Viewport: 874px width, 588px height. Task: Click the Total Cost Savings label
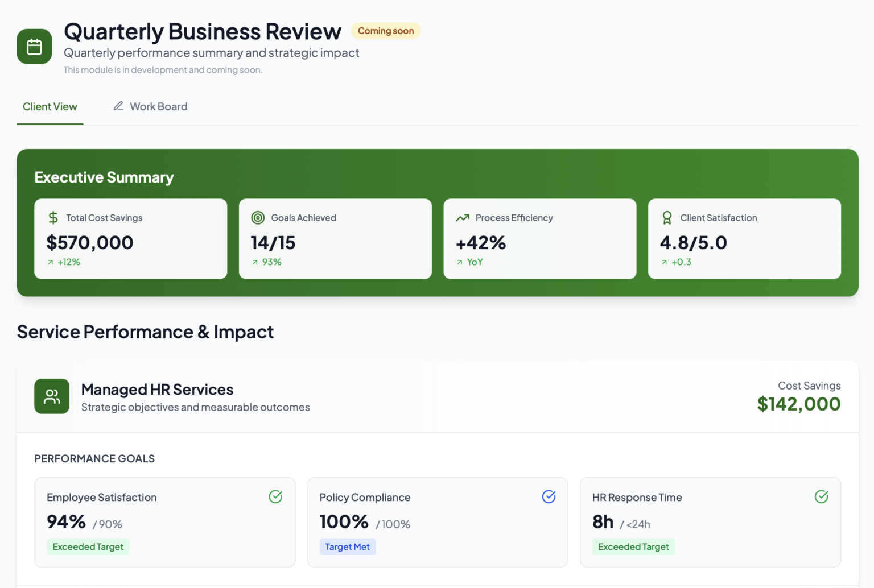(x=104, y=218)
